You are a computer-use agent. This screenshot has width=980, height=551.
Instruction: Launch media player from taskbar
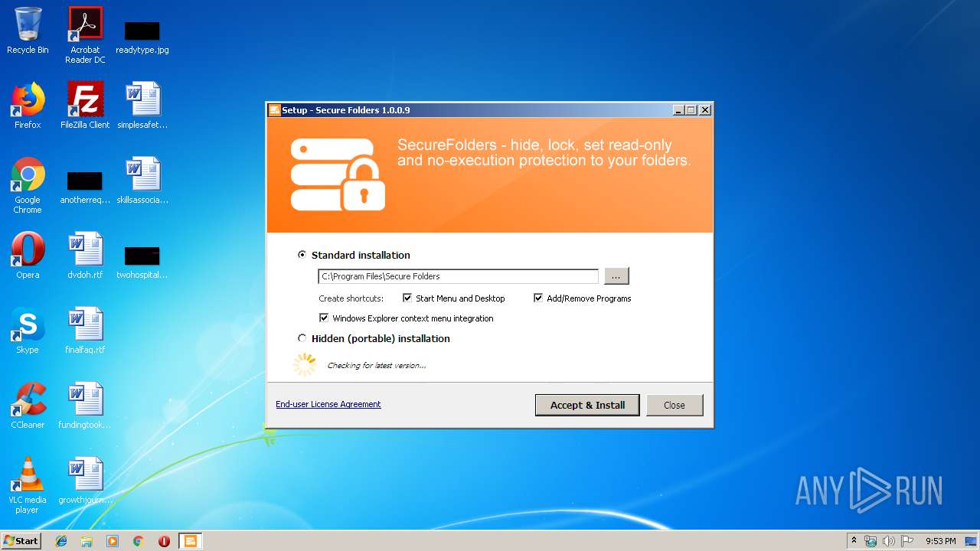pyautogui.click(x=113, y=541)
